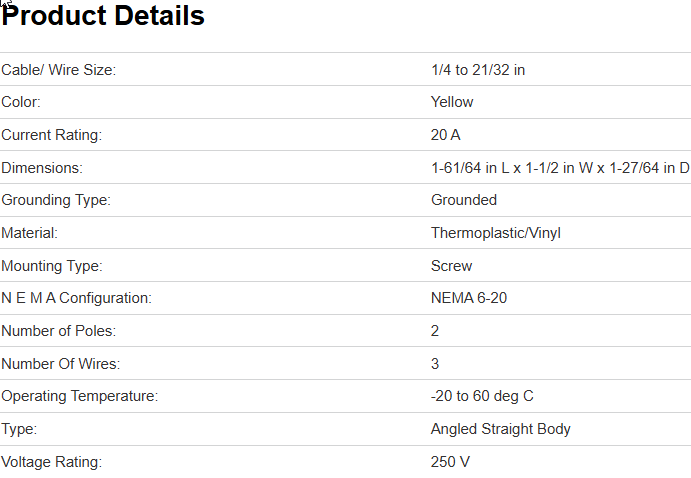Select the 1/4 to 21/32 in value
The image size is (691, 478).
pyautogui.click(x=478, y=69)
